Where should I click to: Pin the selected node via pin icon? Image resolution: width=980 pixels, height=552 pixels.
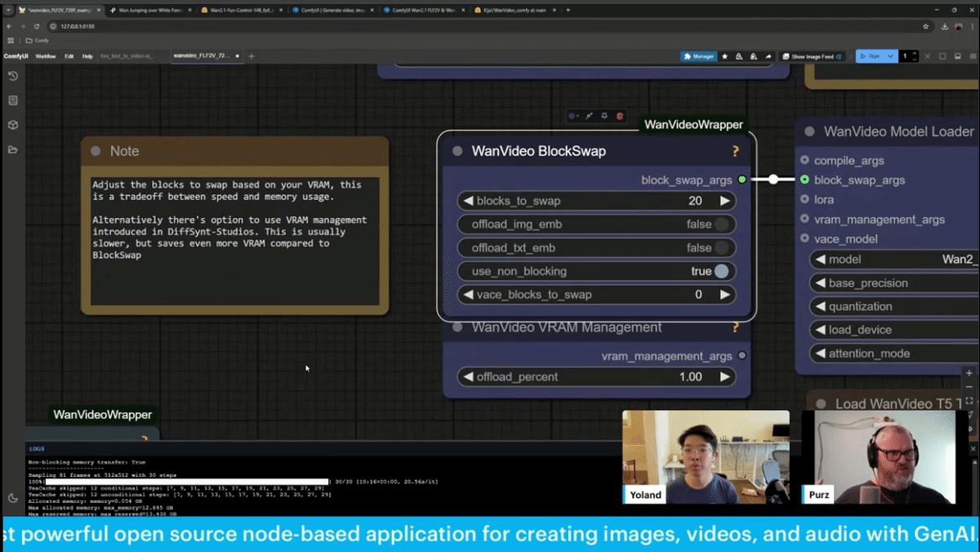604,116
